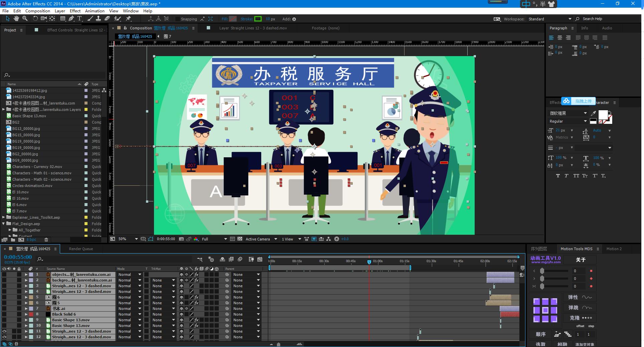Screen dimensions: 644x347
Task: Switch to the Render Queue tab
Action: pos(81,249)
